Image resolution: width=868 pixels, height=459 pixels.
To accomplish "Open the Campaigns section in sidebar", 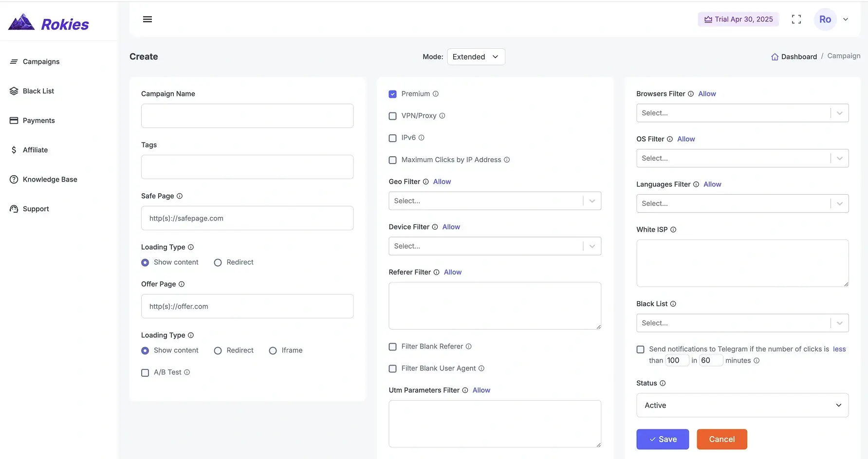I will [x=40, y=61].
